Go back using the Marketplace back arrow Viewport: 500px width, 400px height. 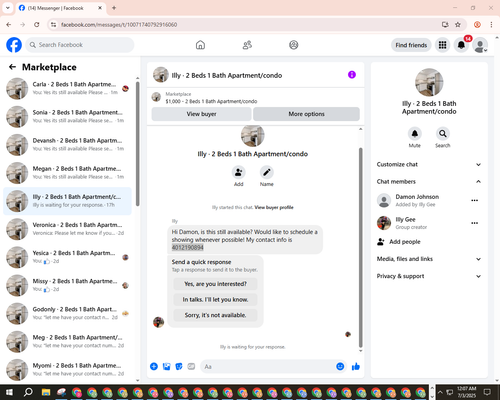pyautogui.click(x=12, y=67)
